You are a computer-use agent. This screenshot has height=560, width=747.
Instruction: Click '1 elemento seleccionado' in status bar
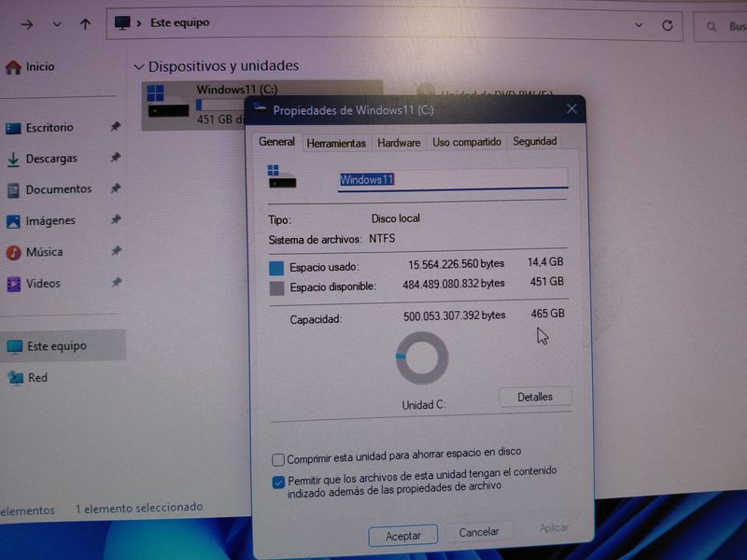[x=139, y=508]
